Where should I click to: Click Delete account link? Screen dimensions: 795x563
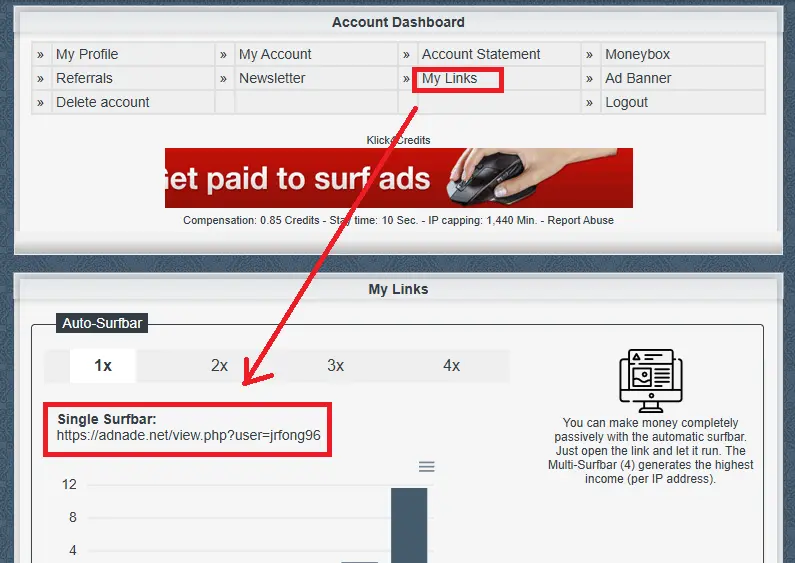pos(102,102)
